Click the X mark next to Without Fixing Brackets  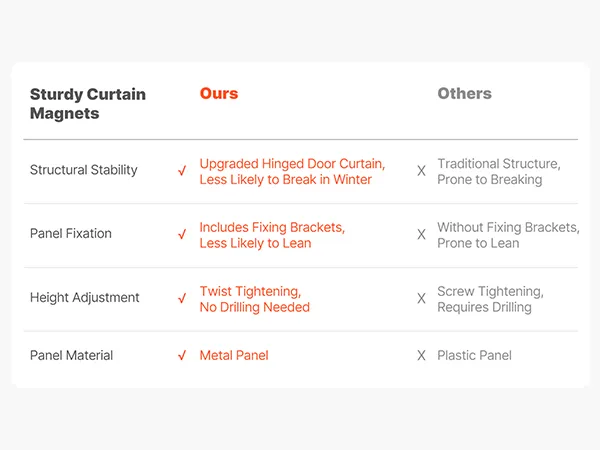[421, 235]
